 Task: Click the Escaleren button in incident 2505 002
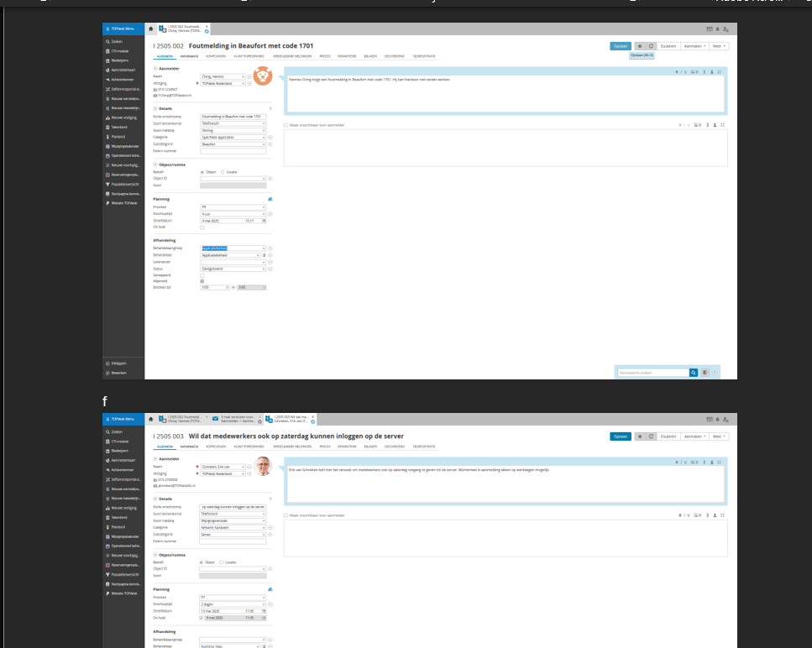coord(668,46)
